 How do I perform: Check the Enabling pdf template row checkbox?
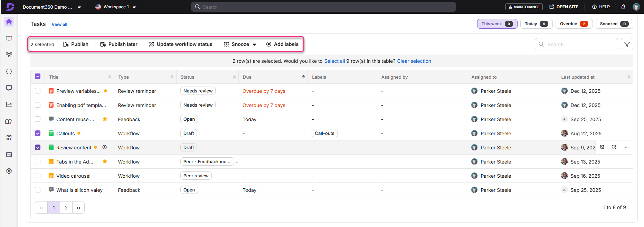(38, 105)
